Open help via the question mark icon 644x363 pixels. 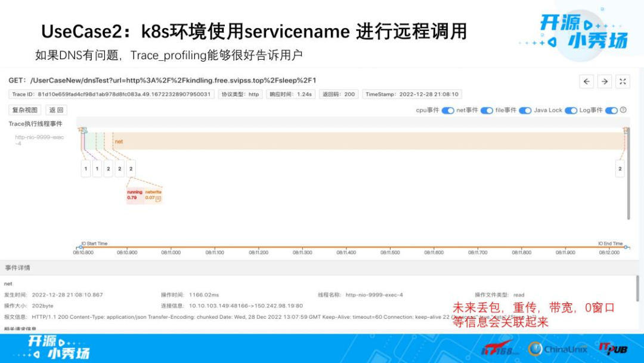click(623, 110)
